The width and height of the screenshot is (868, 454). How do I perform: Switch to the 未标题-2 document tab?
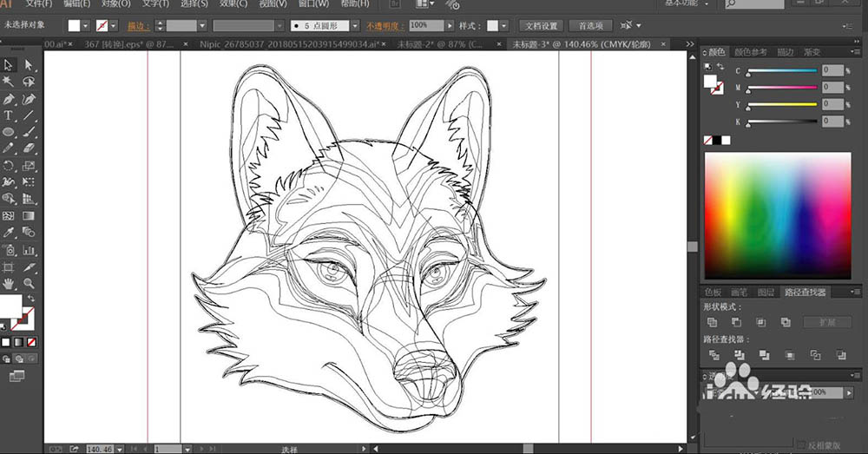[x=439, y=43]
